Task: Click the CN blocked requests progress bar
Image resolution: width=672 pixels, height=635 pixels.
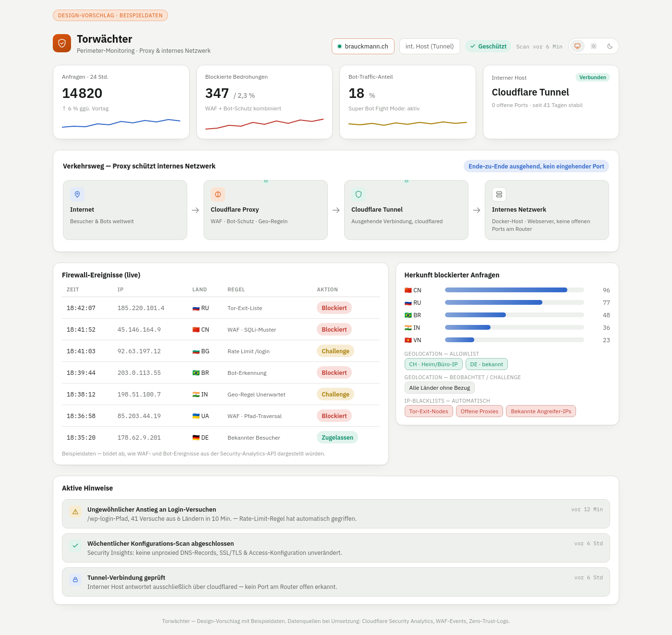Action: click(515, 290)
